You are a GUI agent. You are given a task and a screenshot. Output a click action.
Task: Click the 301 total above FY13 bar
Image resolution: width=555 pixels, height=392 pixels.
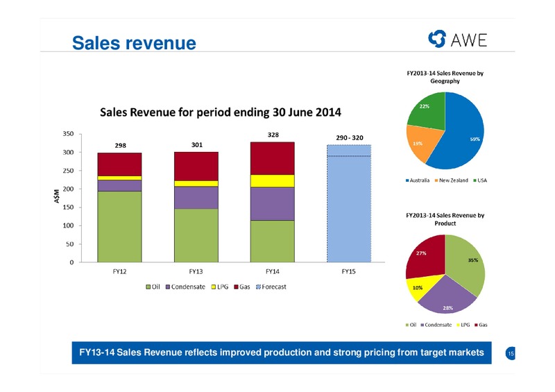pyautogui.click(x=197, y=145)
